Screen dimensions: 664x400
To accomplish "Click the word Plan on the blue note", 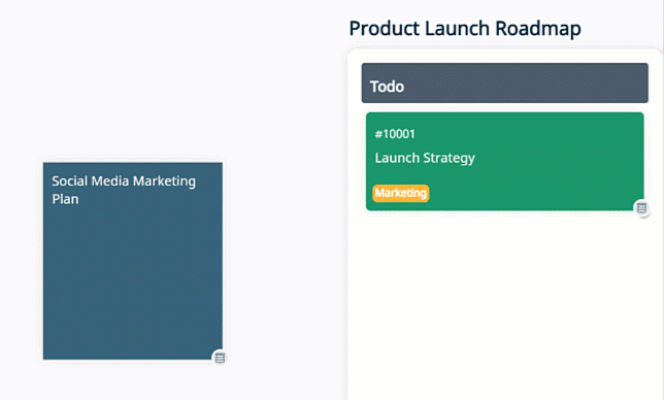I will tap(65, 199).
